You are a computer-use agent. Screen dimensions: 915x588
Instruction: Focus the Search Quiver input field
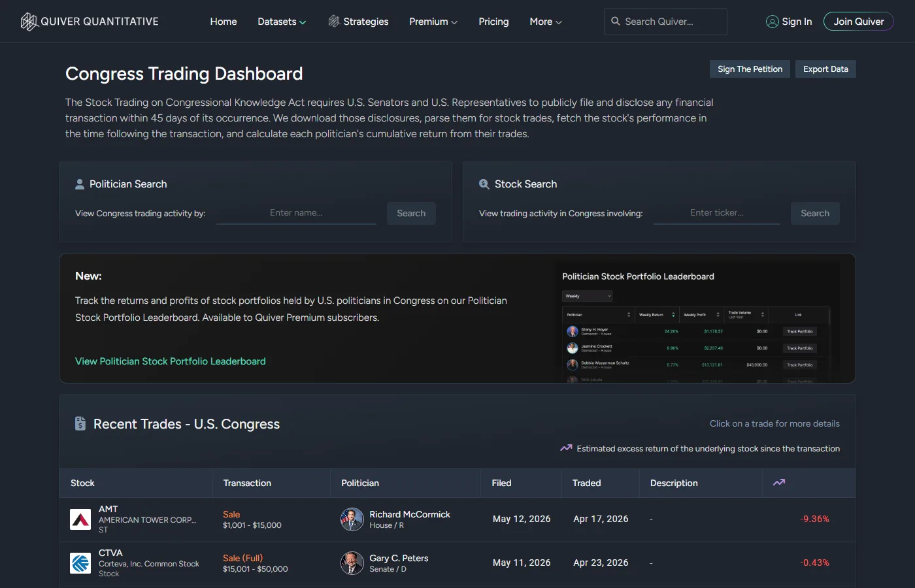click(665, 22)
